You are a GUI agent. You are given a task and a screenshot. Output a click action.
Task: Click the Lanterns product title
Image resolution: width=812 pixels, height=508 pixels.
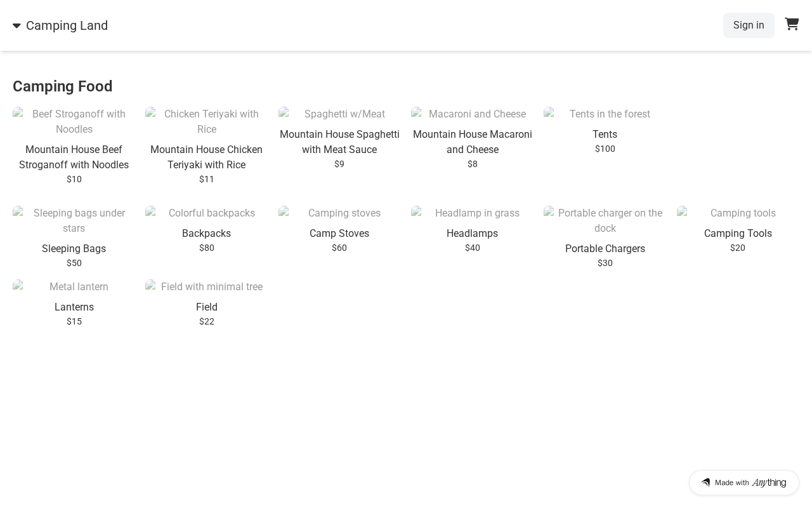74,307
